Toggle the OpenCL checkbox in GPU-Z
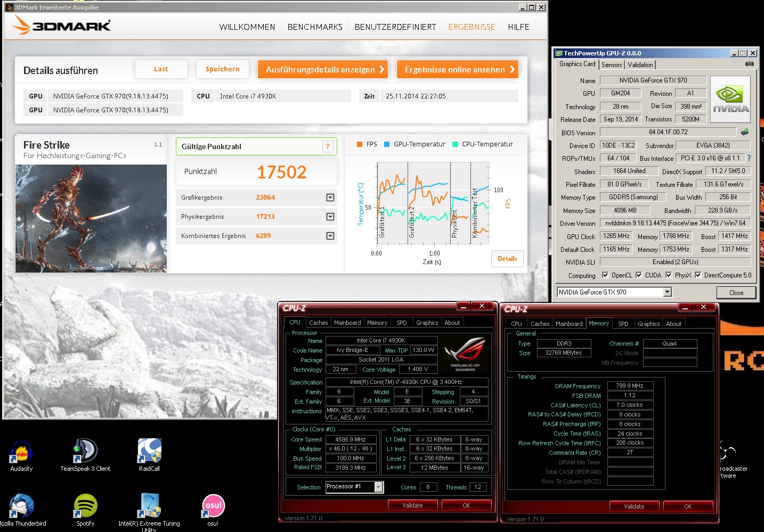This screenshot has width=764, height=532. (x=605, y=275)
